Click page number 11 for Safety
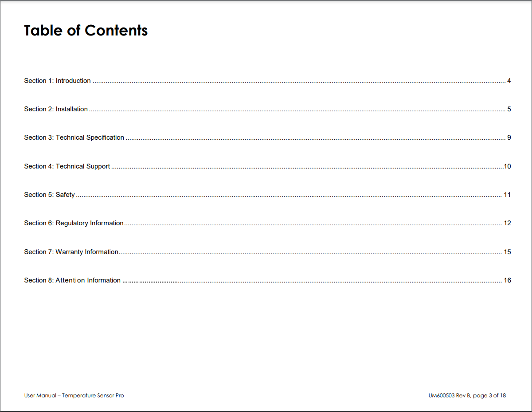 508,195
